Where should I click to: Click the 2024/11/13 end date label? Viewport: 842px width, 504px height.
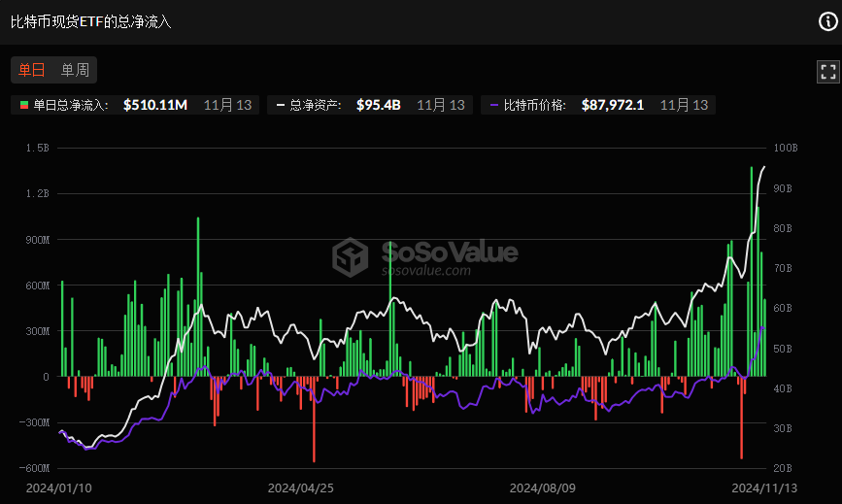pos(763,487)
